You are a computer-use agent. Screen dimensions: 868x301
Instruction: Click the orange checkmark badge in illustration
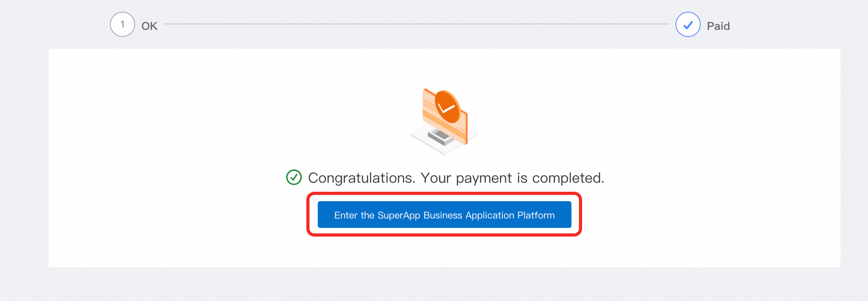[447, 106]
